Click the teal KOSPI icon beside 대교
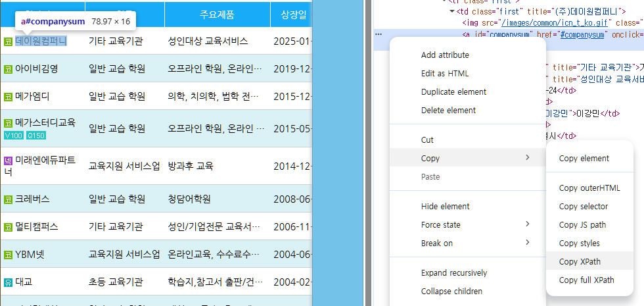Screen dimensions: 644x306 tap(8, 282)
